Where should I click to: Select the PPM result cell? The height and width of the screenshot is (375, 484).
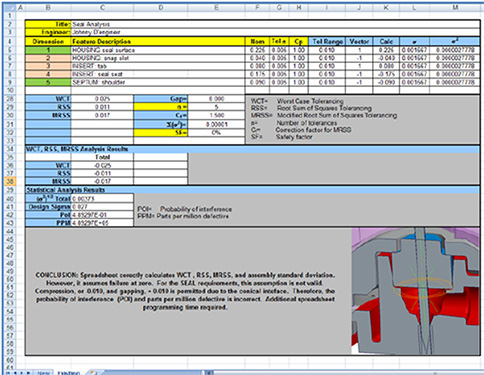102,223
